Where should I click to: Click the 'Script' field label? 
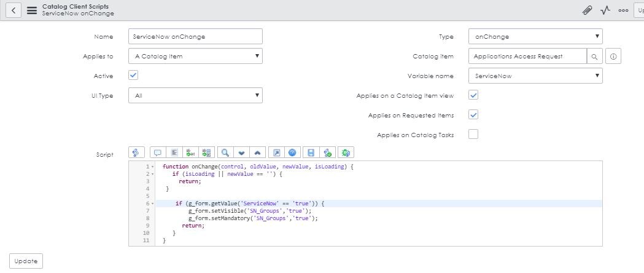(104, 156)
